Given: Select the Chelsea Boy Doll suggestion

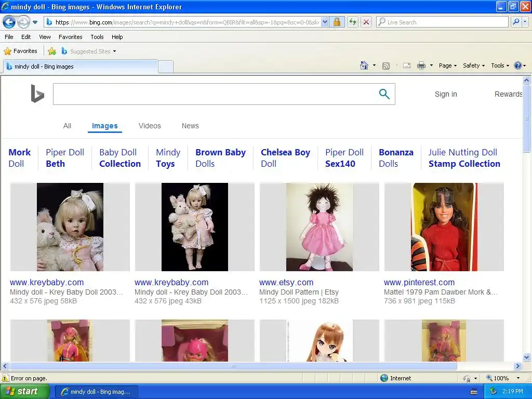Looking at the screenshot, I should [285, 158].
